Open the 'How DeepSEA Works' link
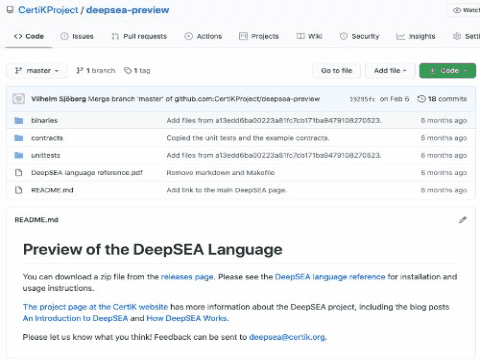The width and height of the screenshot is (480, 360). point(187,318)
